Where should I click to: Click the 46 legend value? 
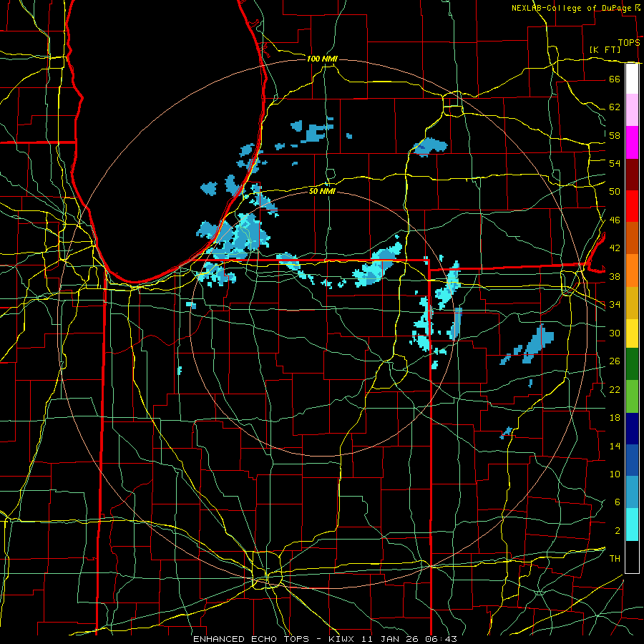point(615,220)
